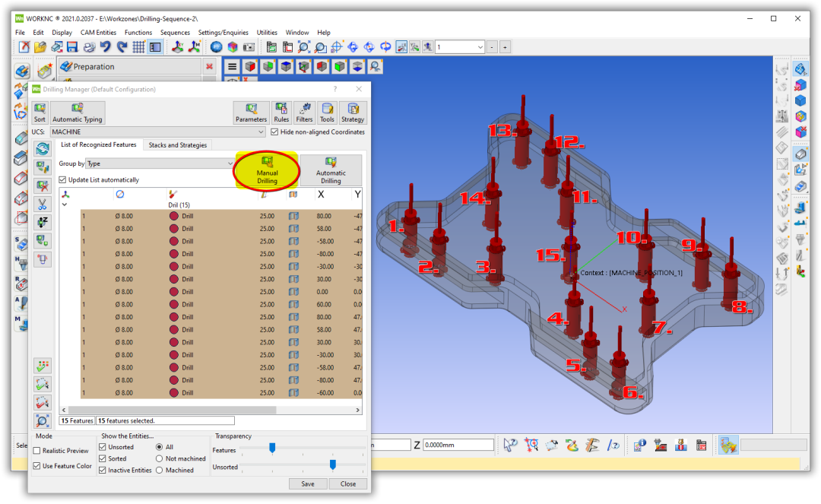Screen dimensions: 821x504
Task: Open the Utilities menu
Action: point(267,33)
